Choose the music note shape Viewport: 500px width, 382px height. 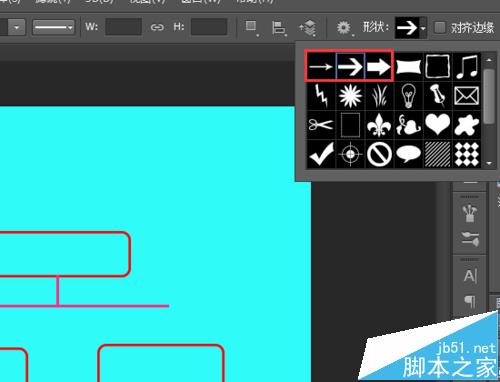tap(467, 66)
